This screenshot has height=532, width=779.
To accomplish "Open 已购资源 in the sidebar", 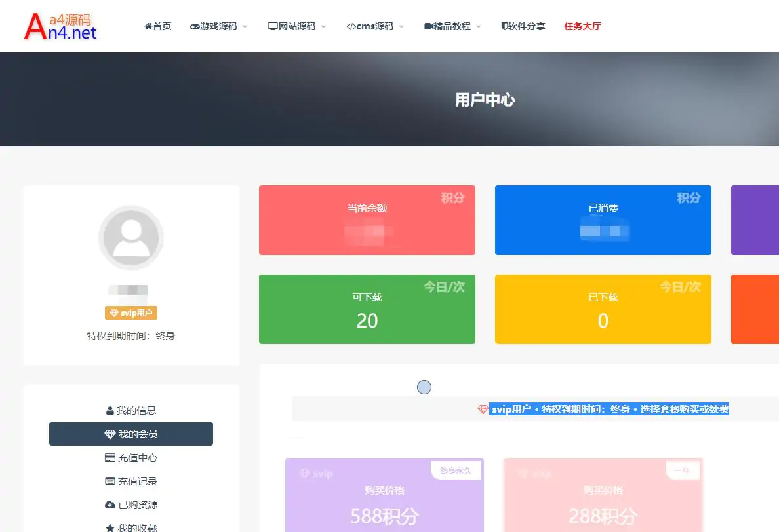I will [131, 504].
